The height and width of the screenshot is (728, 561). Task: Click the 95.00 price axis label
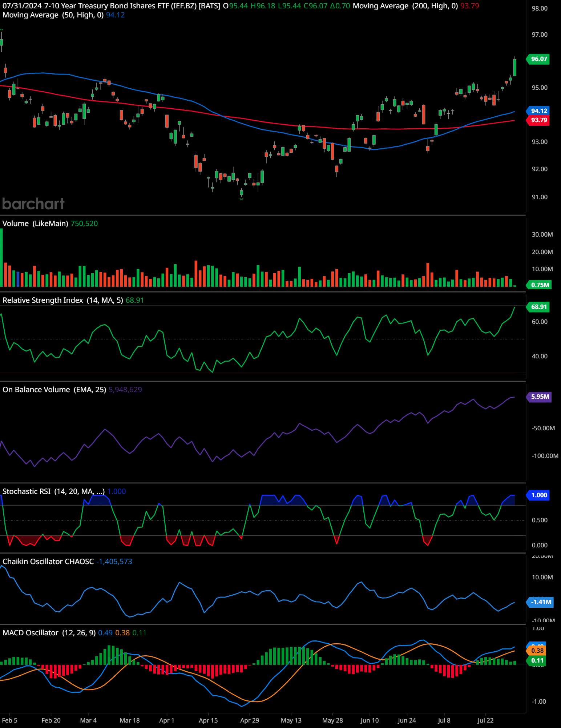coord(540,88)
